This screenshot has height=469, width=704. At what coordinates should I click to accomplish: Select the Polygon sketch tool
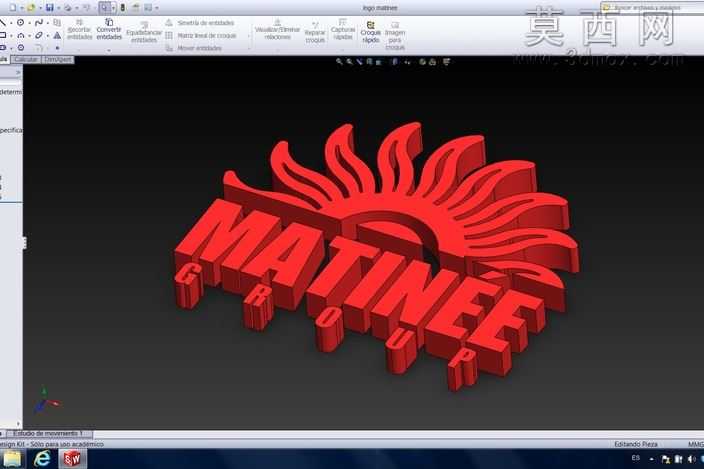21,47
